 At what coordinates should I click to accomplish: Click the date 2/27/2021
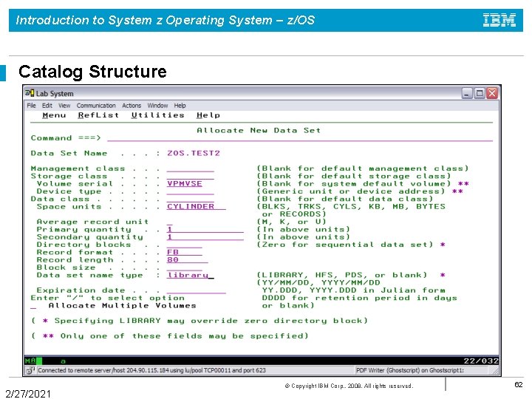pos(28,394)
